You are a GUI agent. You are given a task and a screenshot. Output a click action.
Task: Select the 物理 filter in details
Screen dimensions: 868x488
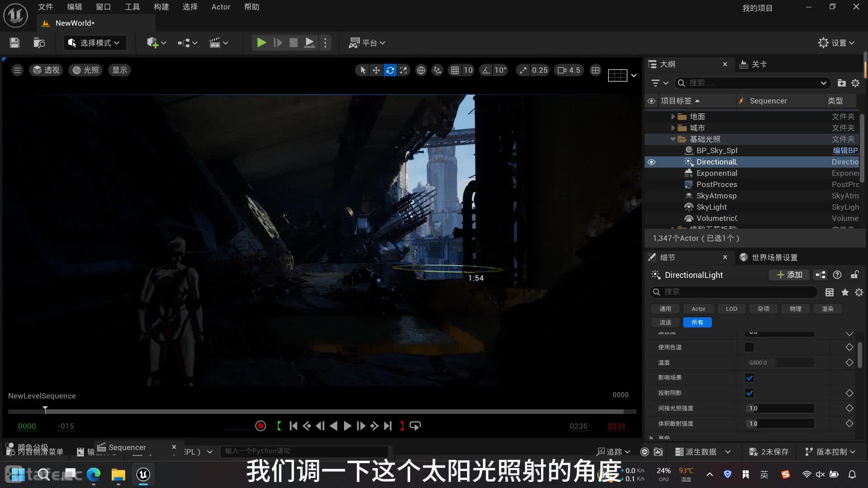point(795,309)
